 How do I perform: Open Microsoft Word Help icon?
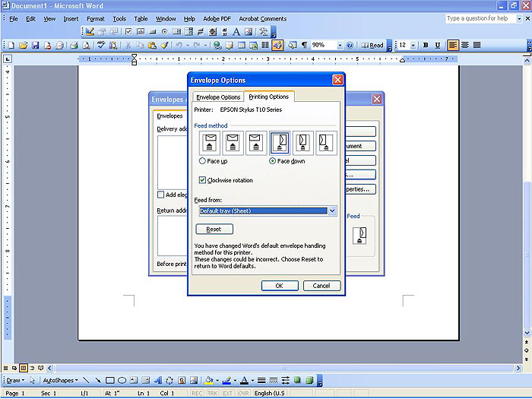coord(350,45)
